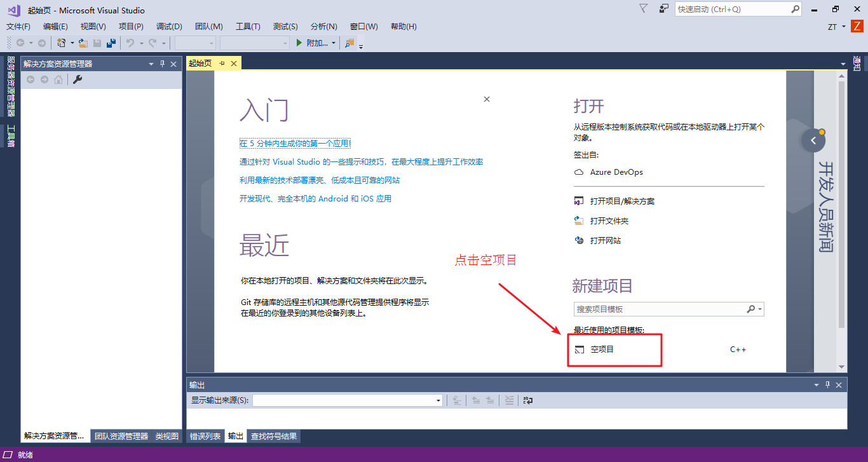The width and height of the screenshot is (868, 462).
Task: Open the ZT account dropdown arrow
Action: [843, 27]
